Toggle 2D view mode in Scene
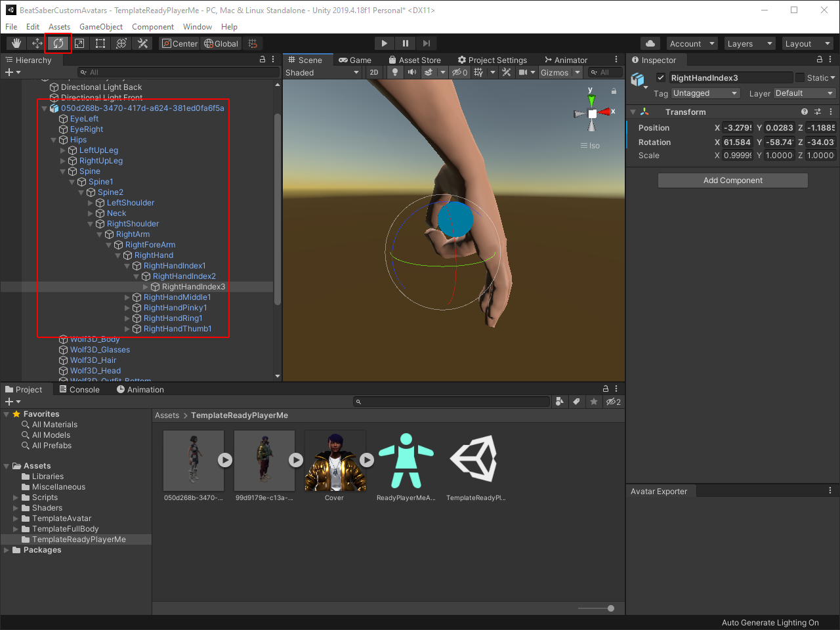The height and width of the screenshot is (630, 840). 374,72
